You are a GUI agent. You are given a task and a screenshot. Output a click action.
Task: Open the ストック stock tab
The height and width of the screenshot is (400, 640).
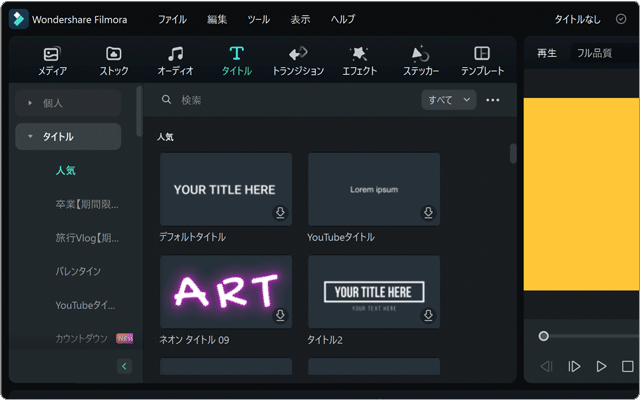tap(114, 60)
